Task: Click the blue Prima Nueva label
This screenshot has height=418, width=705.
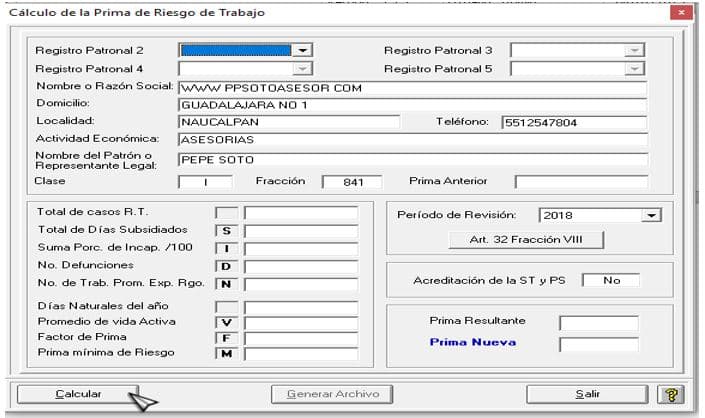Action: point(473,342)
